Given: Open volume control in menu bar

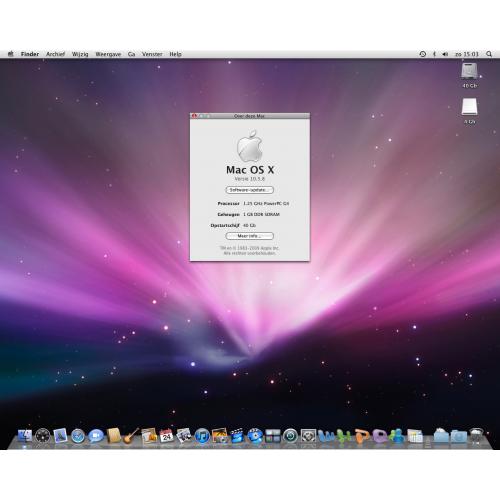Looking at the screenshot, I should click(445, 54).
